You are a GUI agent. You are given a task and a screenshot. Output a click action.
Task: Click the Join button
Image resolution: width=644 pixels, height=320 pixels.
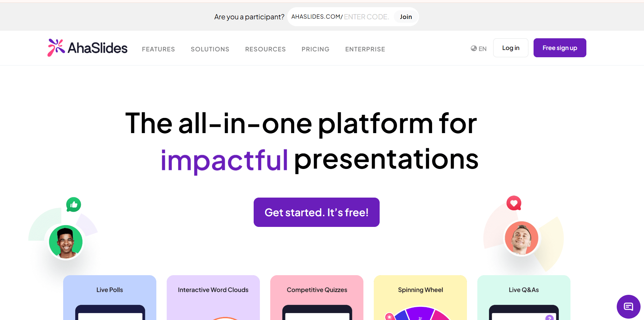coord(406,17)
